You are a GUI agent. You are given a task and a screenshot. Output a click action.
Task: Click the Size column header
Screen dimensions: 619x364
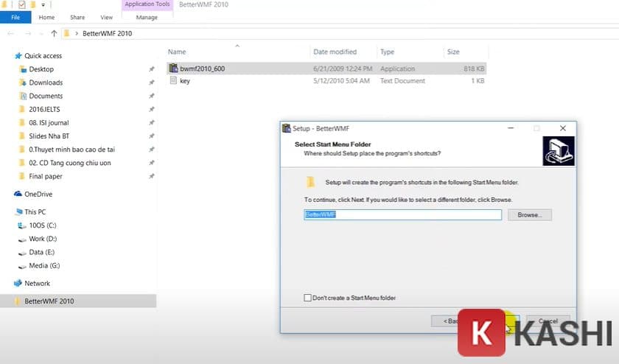453,52
